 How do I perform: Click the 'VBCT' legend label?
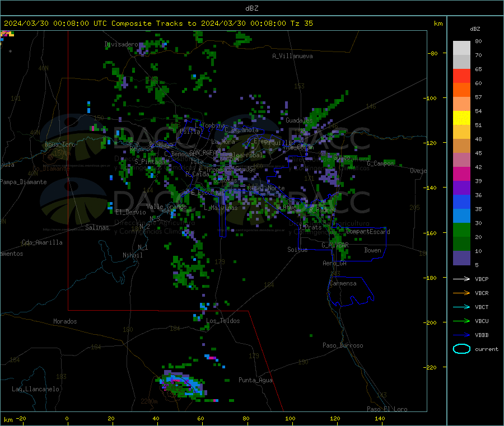pos(482,307)
